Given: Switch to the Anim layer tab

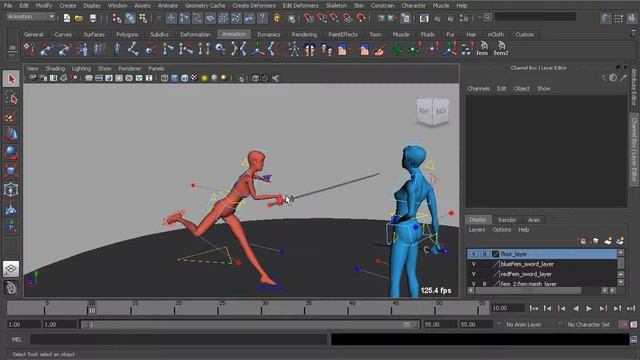Looking at the screenshot, I should (x=534, y=220).
